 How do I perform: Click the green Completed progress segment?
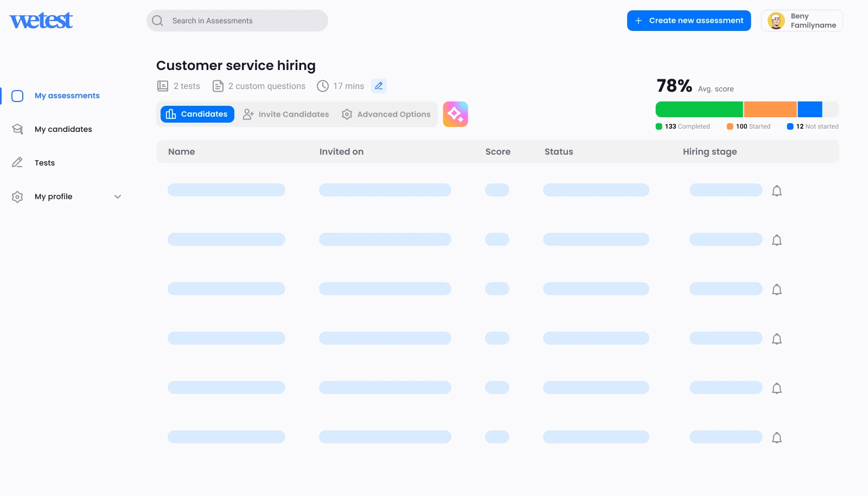[699, 109]
